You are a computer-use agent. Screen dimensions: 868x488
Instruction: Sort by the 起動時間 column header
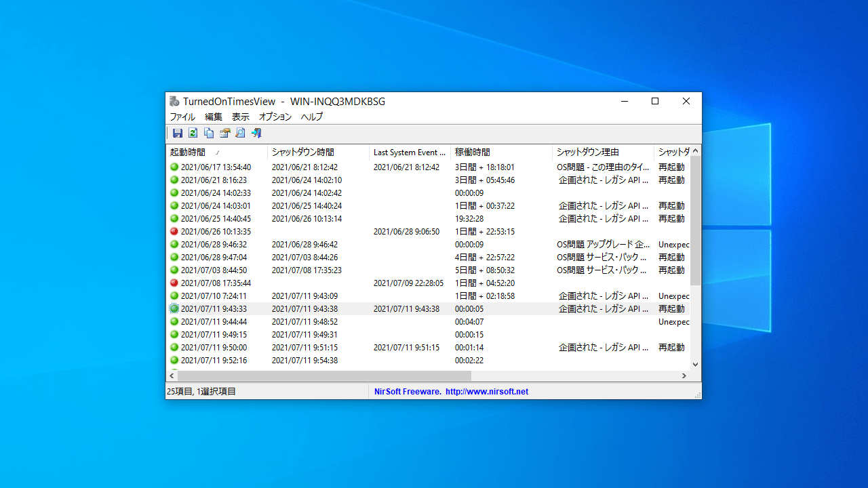click(x=217, y=152)
